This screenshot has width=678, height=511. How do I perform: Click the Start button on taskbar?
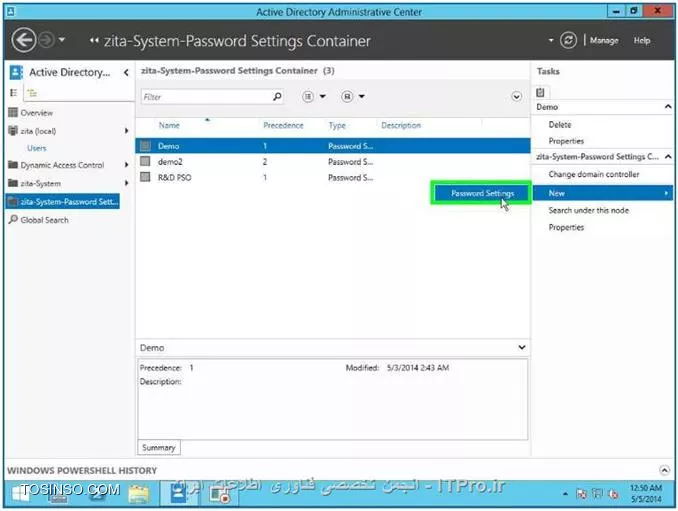pos(21,493)
